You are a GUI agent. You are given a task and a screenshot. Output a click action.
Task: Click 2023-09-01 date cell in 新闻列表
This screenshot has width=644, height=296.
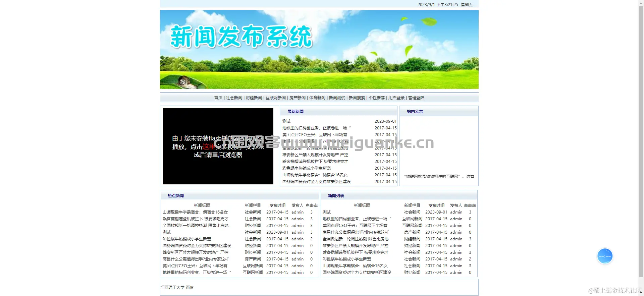pos(436,212)
